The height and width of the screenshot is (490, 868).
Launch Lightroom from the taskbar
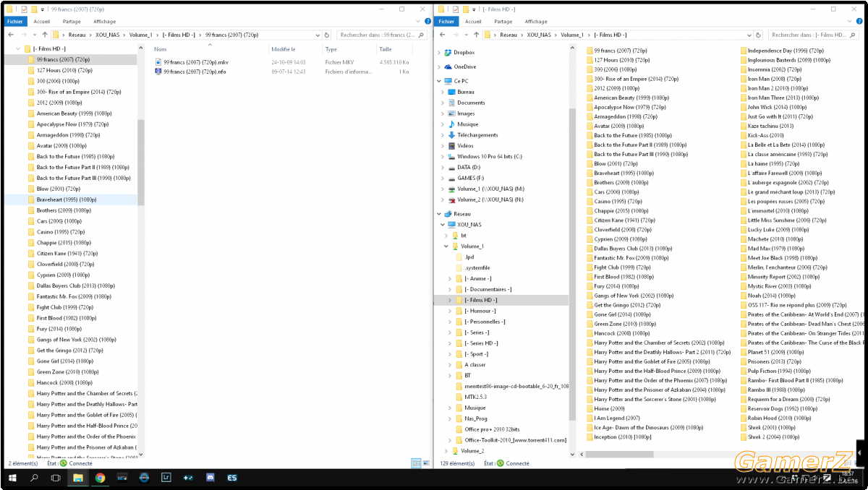166,478
